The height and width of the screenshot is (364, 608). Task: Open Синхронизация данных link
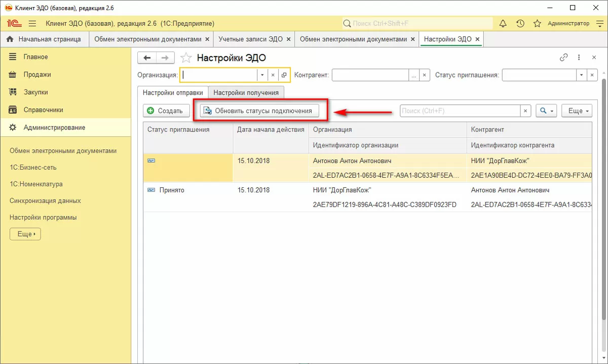(x=45, y=201)
